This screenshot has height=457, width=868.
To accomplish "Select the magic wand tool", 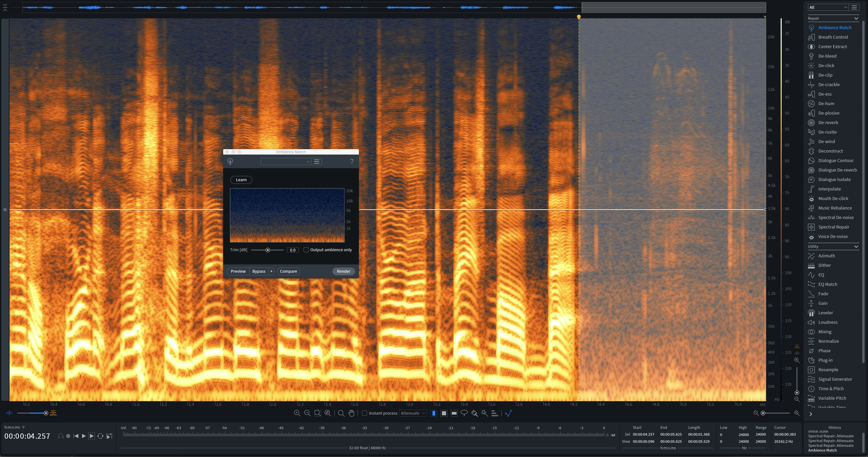I will [x=485, y=413].
